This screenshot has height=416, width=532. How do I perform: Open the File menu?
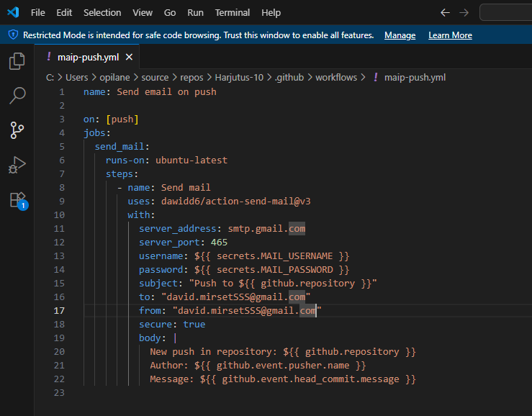click(38, 13)
